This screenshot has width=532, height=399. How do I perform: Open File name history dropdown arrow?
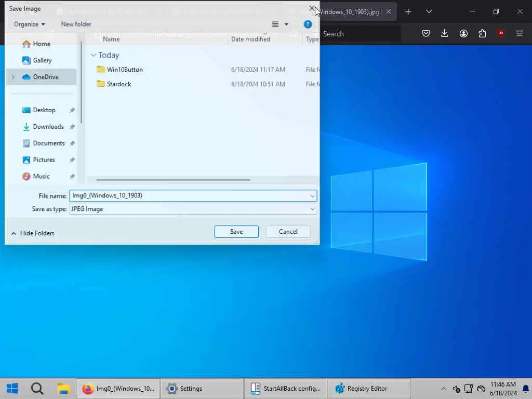pos(312,196)
